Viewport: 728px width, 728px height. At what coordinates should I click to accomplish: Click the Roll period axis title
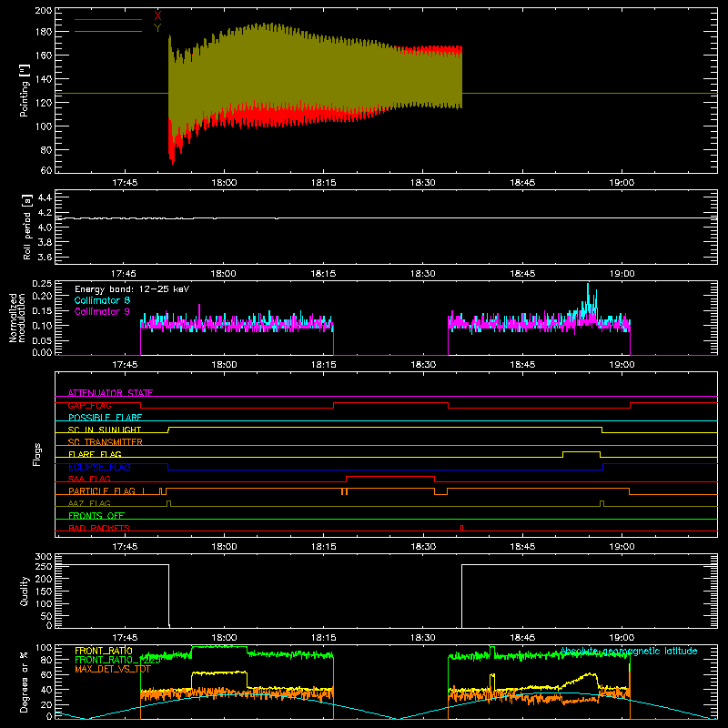click(26, 227)
